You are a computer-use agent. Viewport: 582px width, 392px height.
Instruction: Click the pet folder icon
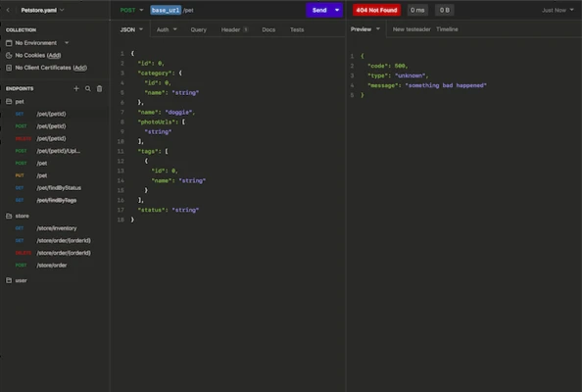[x=9, y=101]
